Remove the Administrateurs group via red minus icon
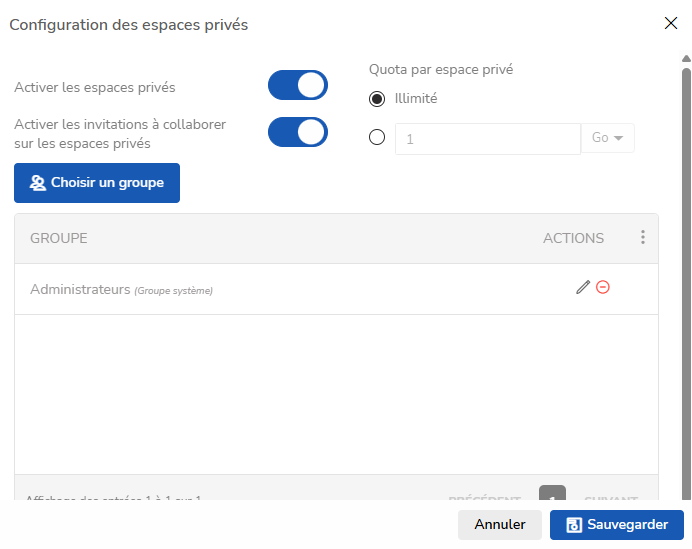Screen dimensions: 692x549 [x=603, y=287]
